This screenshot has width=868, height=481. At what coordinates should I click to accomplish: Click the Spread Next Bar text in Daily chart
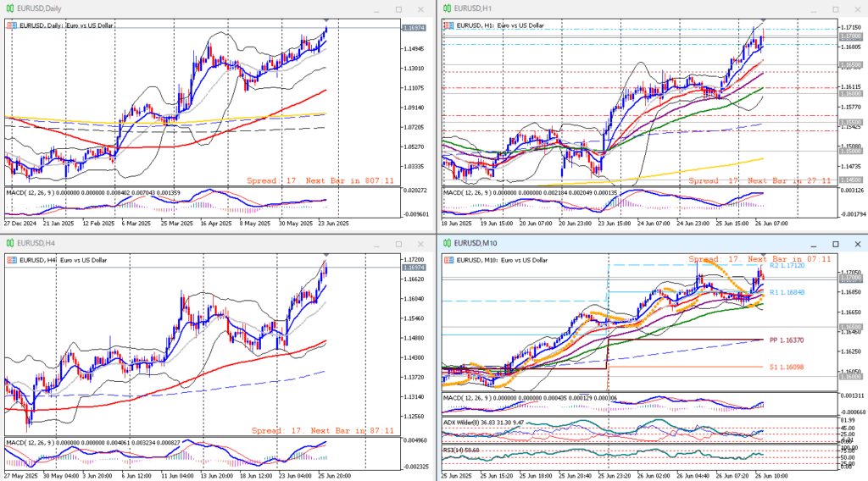[320, 180]
